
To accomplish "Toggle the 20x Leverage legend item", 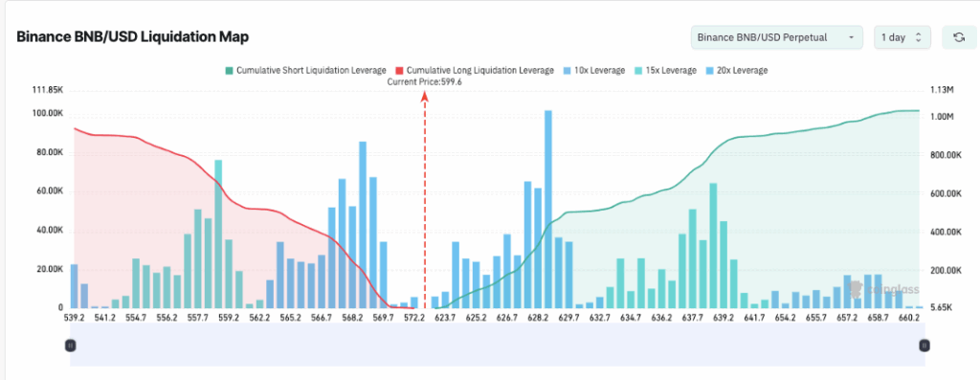I will (x=736, y=71).
